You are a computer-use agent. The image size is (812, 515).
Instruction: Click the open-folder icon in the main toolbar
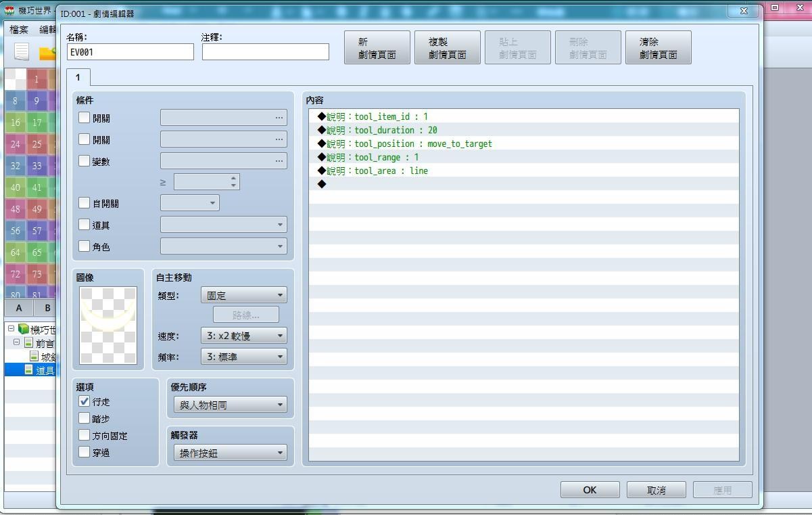[x=47, y=53]
